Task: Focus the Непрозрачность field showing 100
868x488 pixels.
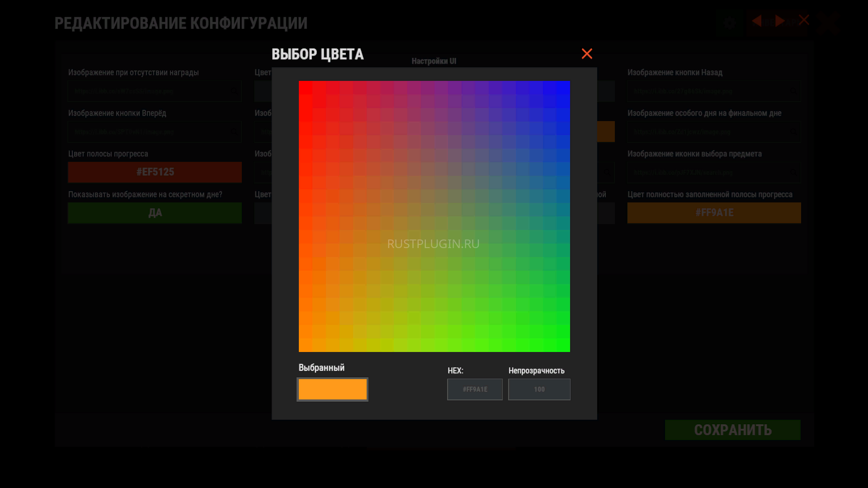Action: point(539,389)
